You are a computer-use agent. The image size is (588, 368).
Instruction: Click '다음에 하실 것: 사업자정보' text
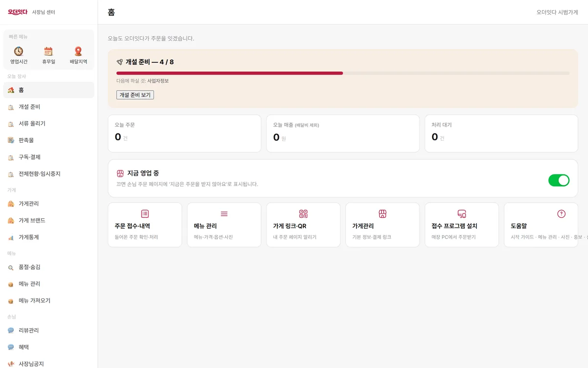[x=143, y=81]
